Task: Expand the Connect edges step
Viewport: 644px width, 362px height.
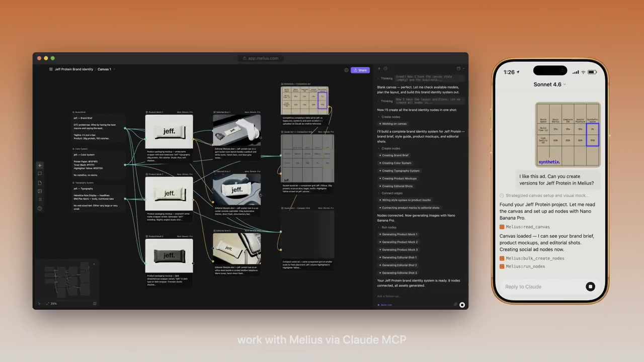Action: coord(390,193)
